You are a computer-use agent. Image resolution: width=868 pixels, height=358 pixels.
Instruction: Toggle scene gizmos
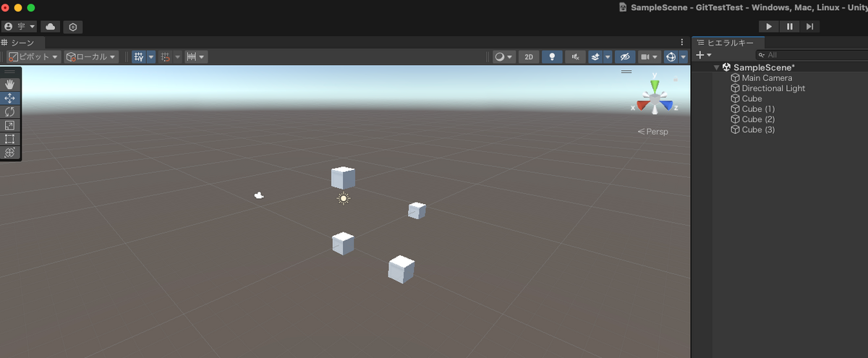671,56
